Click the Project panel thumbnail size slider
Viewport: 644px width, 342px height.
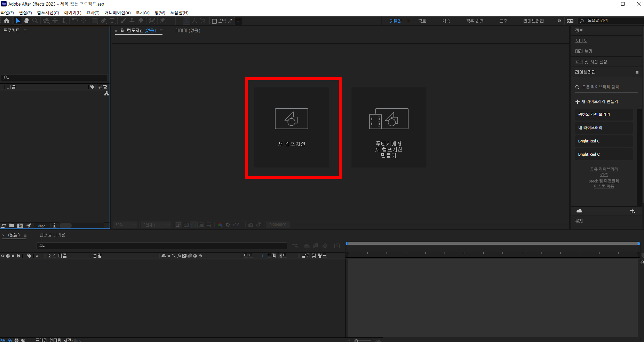pos(66,225)
